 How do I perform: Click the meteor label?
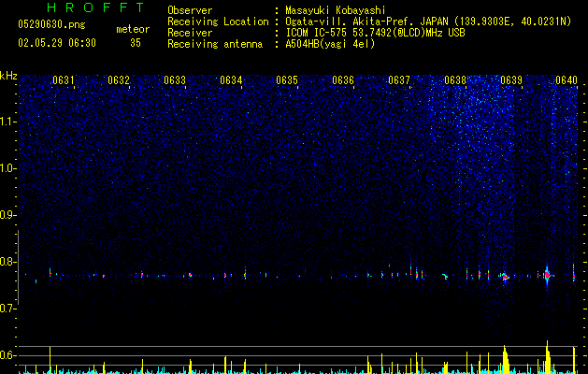coord(133,29)
